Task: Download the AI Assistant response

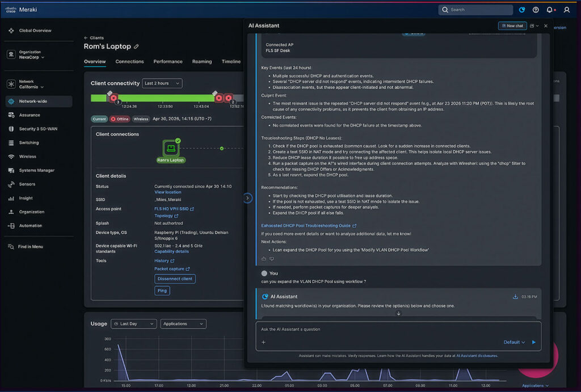Action: tap(515, 297)
